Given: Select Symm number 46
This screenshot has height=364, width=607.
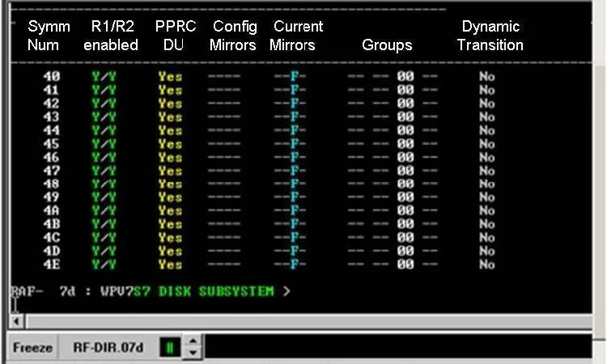Looking at the screenshot, I should pos(52,158).
